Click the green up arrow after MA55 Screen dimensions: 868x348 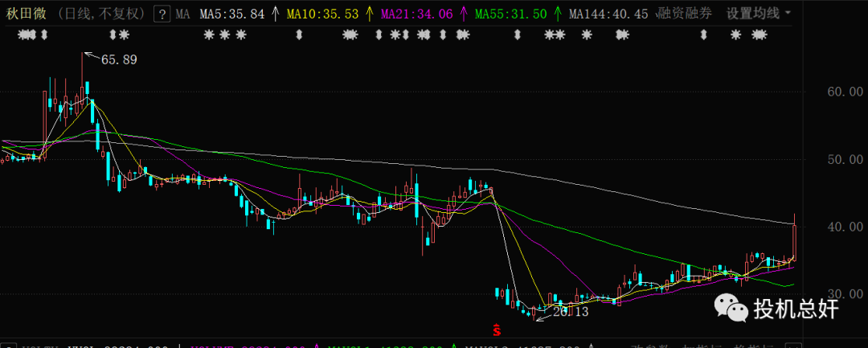(557, 14)
